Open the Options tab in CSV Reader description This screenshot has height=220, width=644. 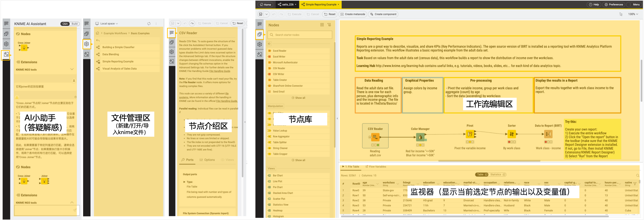[x=207, y=160]
